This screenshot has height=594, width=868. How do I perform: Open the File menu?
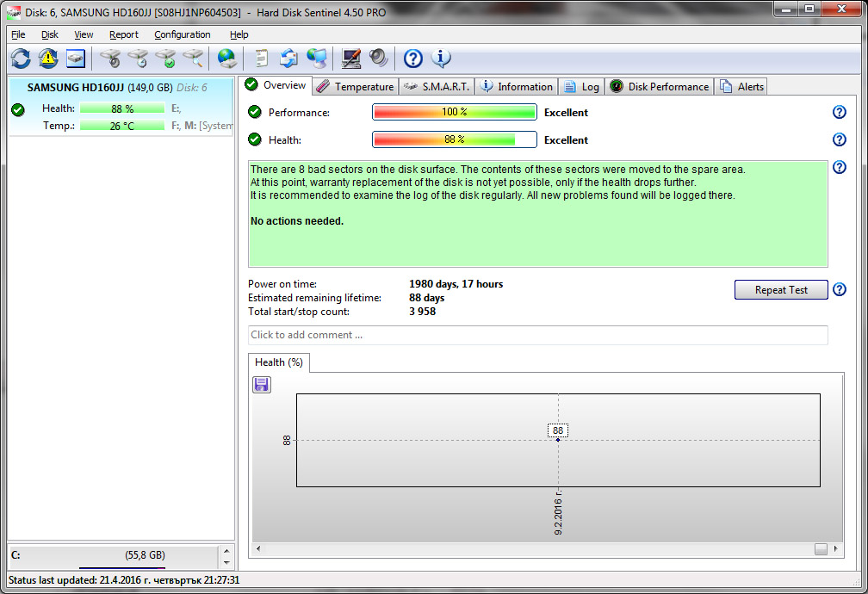[x=18, y=34]
